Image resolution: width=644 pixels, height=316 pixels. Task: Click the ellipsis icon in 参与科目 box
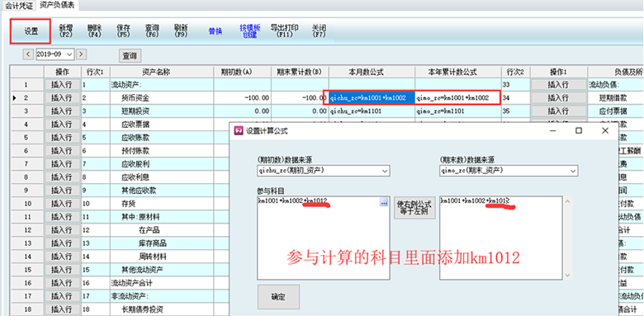[384, 202]
